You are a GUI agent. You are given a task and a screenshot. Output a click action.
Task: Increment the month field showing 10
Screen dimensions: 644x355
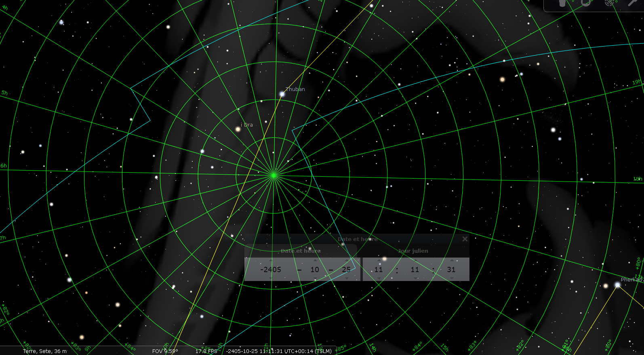coord(315,260)
